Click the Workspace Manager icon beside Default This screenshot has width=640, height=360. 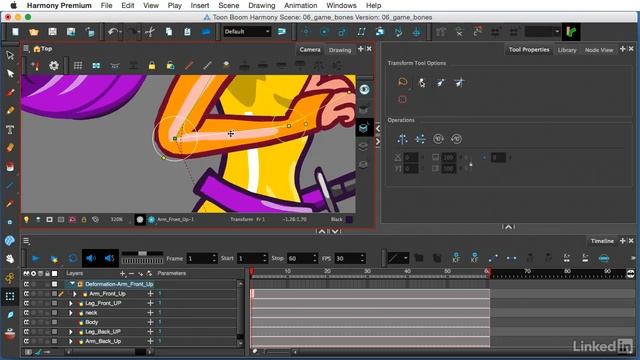pos(282,31)
